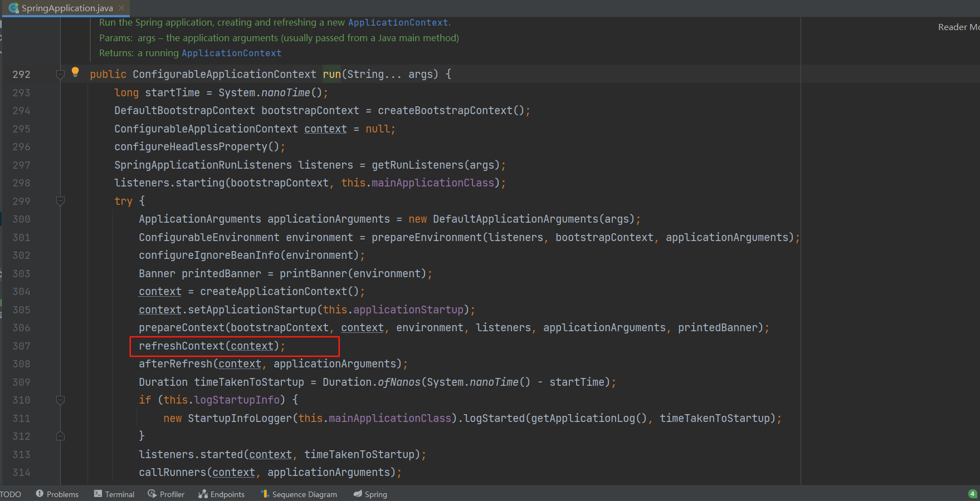The image size is (980, 501).
Task: Open the Endpoints tool window
Action: coord(221,494)
